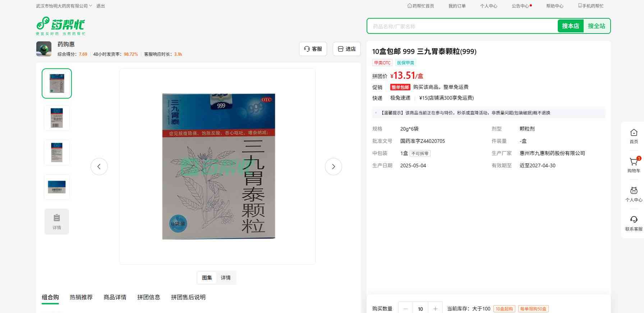Screen dimensions: 644x313
Task: Open personal center from sidebar icon
Action: (x=634, y=191)
